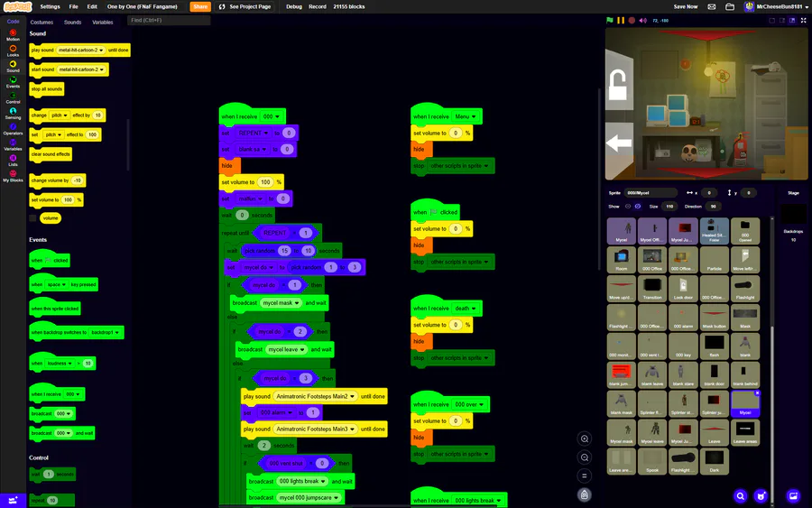The width and height of the screenshot is (812, 508).
Task: Select the Events block category
Action: tap(13, 82)
